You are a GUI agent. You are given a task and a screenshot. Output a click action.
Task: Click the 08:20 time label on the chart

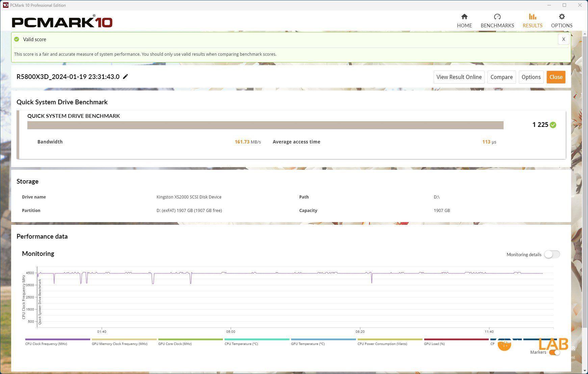(x=360, y=331)
